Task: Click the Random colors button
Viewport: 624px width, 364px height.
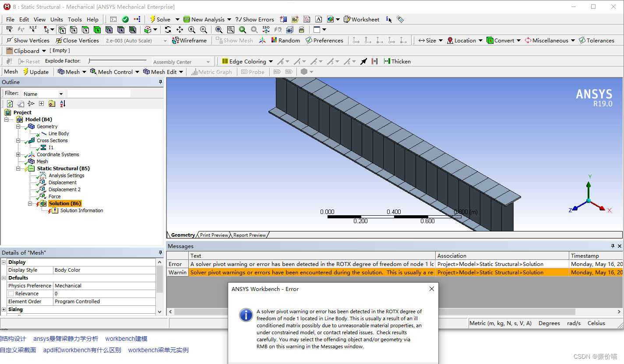Action: 286,40
